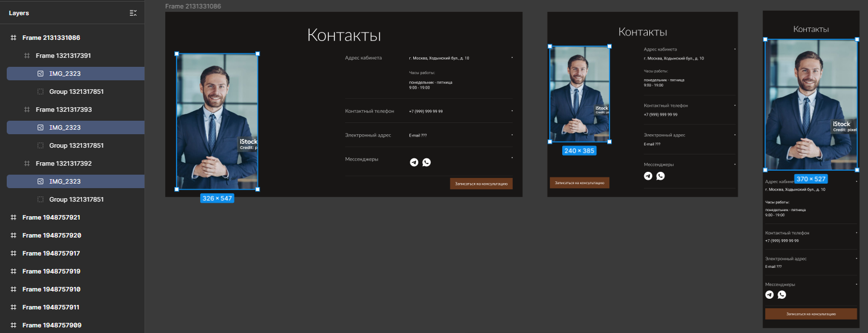Select the Telegram icon in the desktop Contacts frame
The width and height of the screenshot is (868, 333).
pos(414,162)
